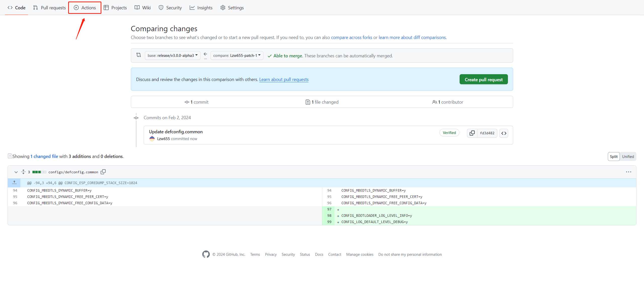Copy configs/defconfig.common file path icon
The width and height of the screenshot is (644, 294).
(103, 172)
